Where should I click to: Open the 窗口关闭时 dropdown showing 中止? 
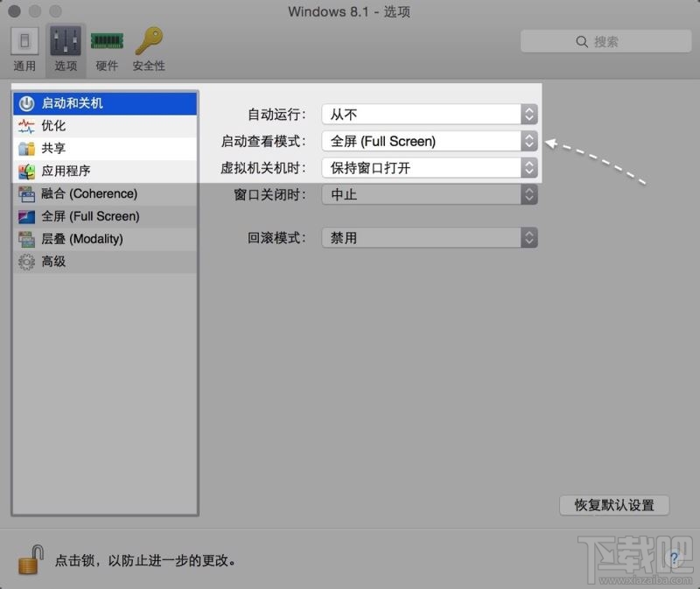tap(430, 194)
